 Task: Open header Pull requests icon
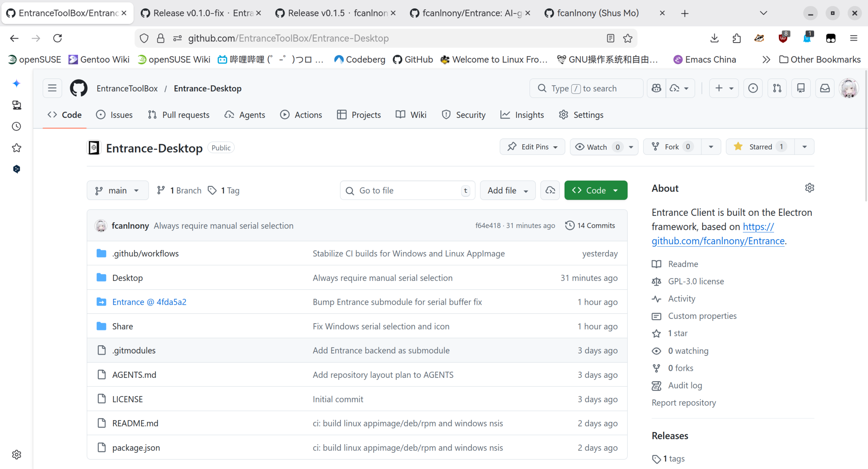click(777, 88)
